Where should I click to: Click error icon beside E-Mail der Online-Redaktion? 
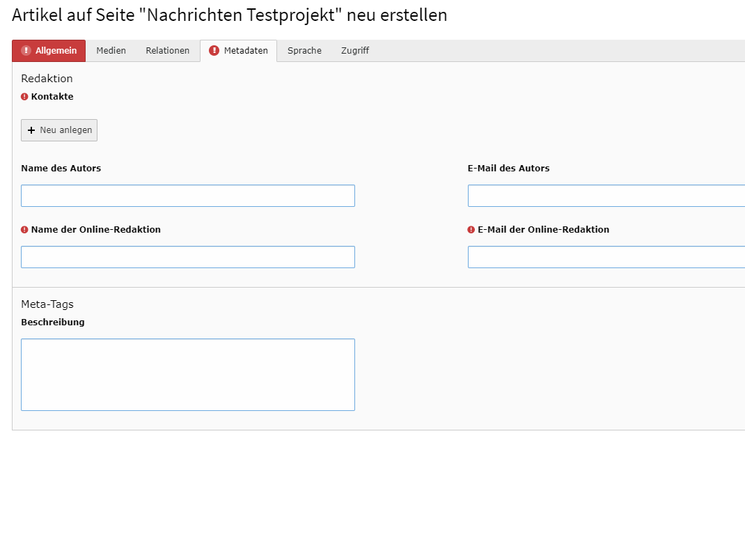(471, 230)
